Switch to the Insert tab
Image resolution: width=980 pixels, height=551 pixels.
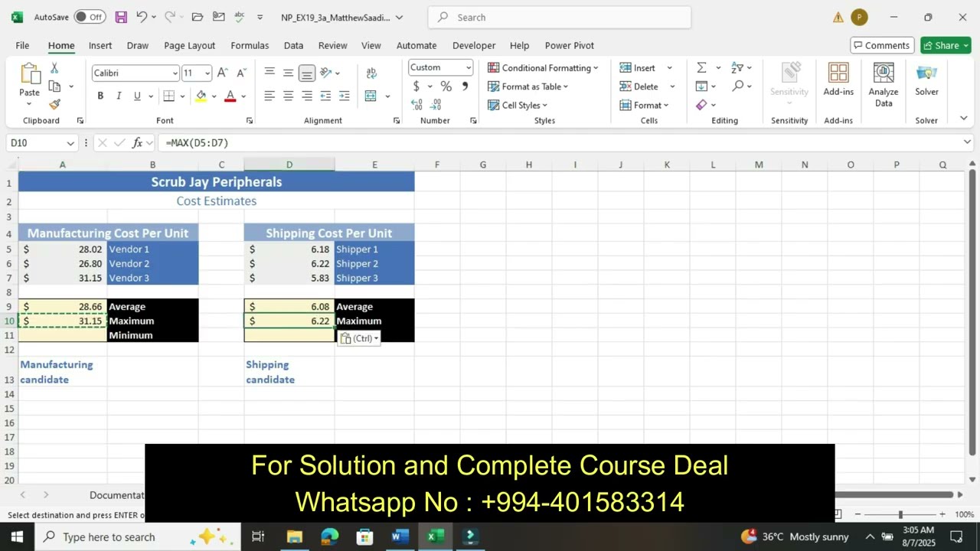click(x=100, y=45)
